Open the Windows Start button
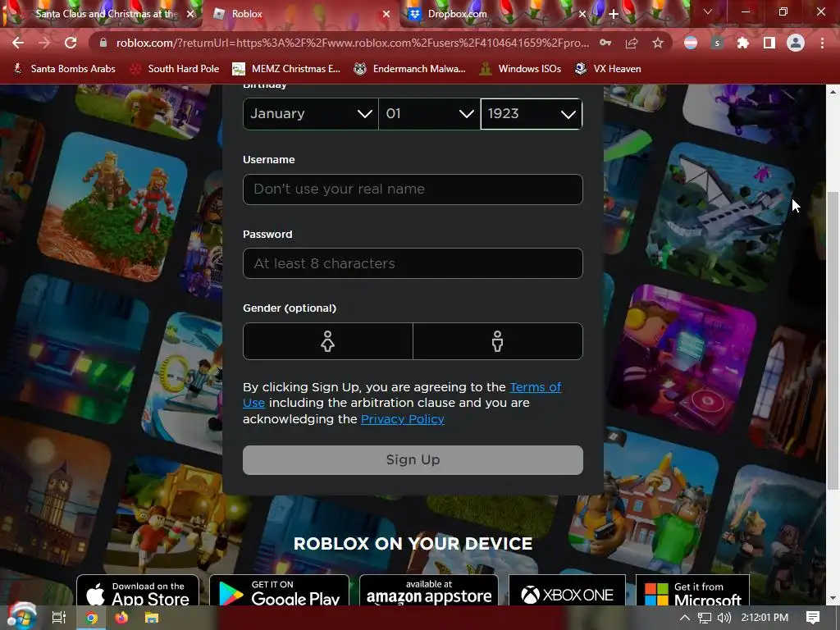Viewport: 840px width, 630px height. [21, 617]
